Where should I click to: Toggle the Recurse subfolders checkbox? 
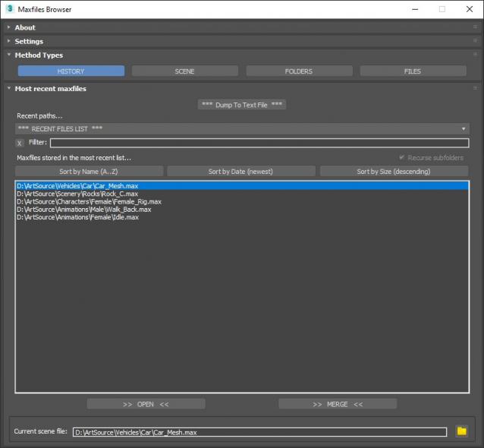click(402, 158)
